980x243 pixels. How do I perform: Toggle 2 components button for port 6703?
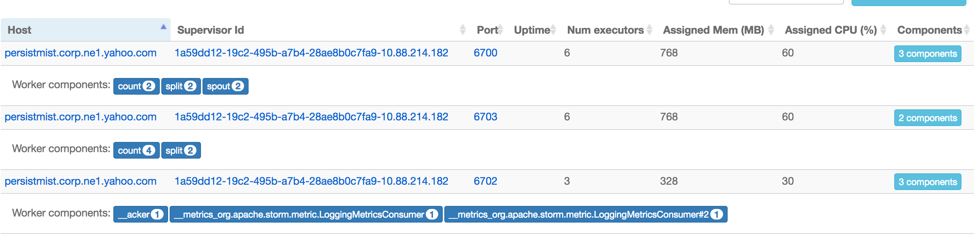point(927,118)
